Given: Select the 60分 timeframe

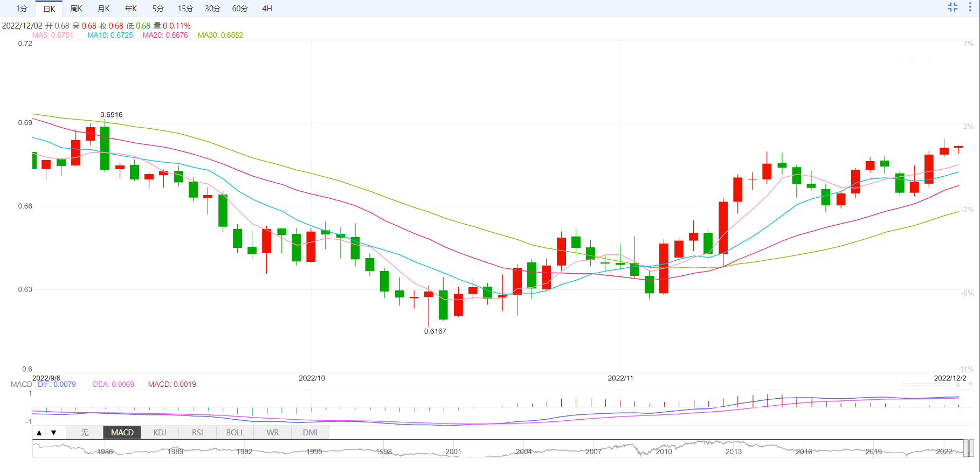Looking at the screenshot, I should [240, 9].
